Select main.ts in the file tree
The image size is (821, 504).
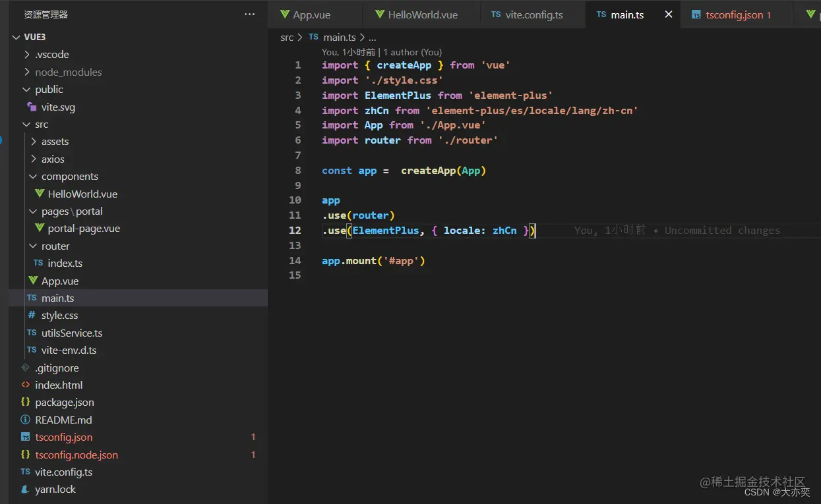click(138, 298)
